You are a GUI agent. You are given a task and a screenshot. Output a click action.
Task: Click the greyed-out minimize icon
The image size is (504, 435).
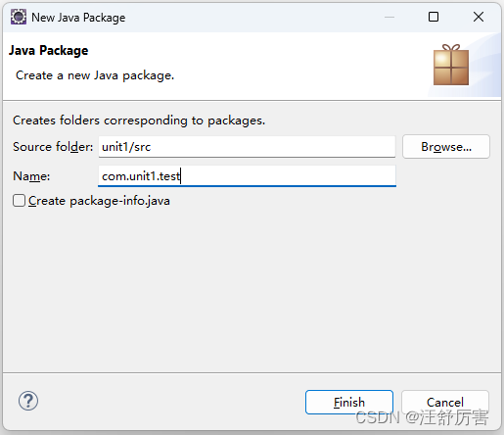(389, 17)
